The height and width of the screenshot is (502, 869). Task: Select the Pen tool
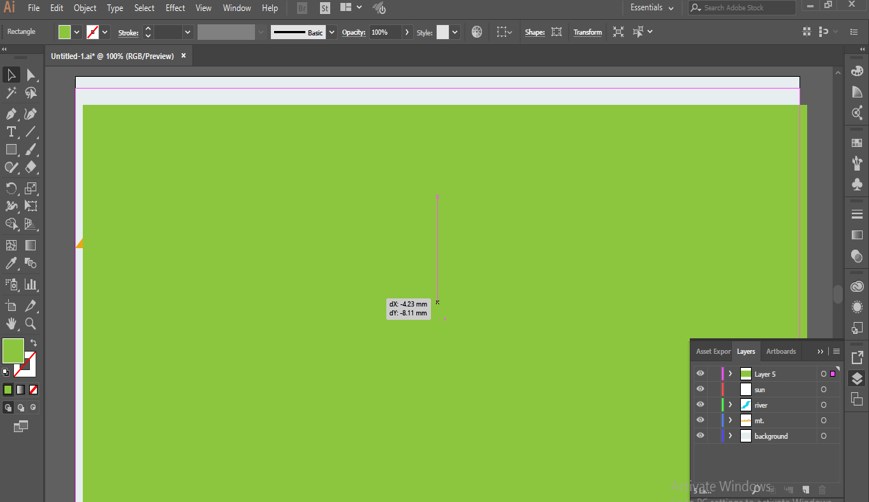point(11,114)
